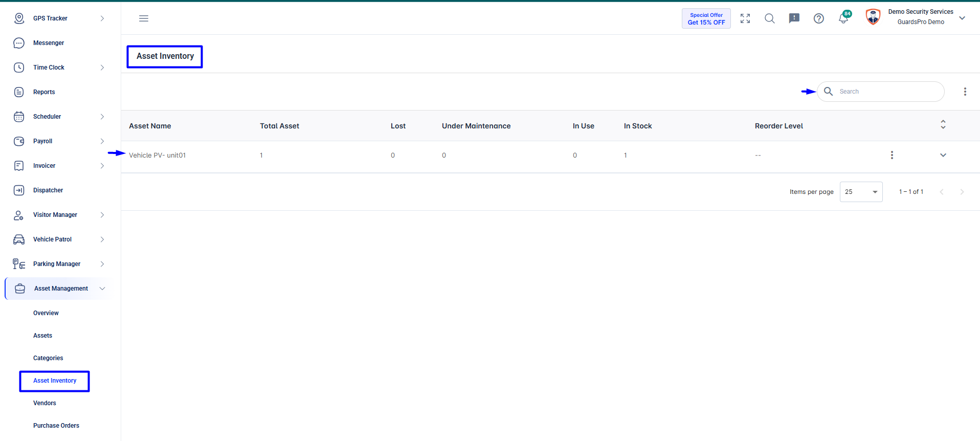Viewport: 980px width, 441px height.
Task: Claim the Special Offer 15% OFF
Action: [x=706, y=18]
